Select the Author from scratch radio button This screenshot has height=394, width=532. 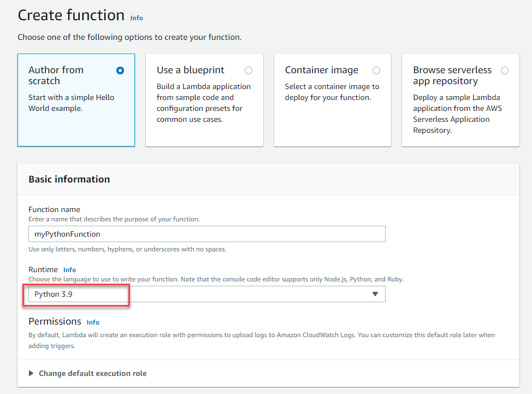click(120, 70)
